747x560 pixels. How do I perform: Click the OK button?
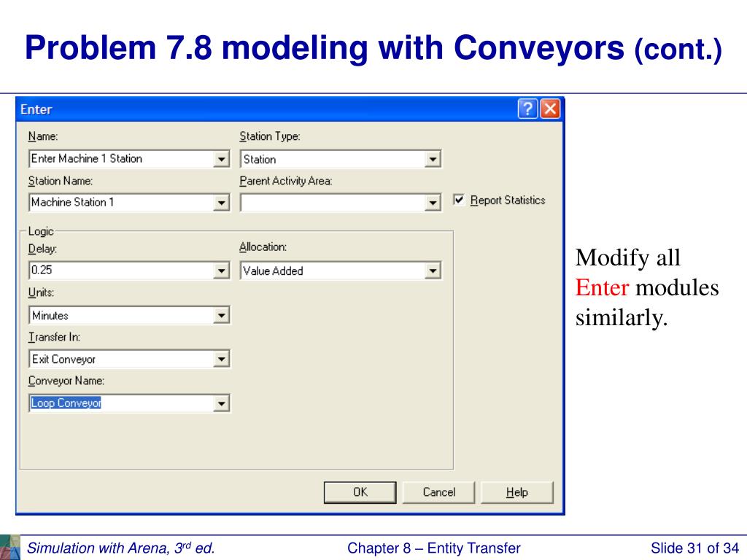click(x=360, y=492)
